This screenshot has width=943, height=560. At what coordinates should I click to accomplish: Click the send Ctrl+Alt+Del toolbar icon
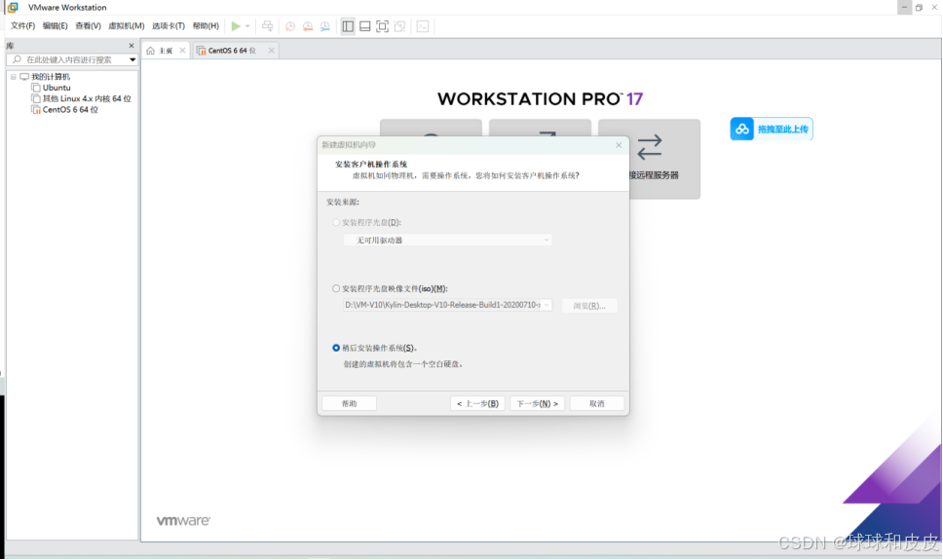tap(267, 26)
